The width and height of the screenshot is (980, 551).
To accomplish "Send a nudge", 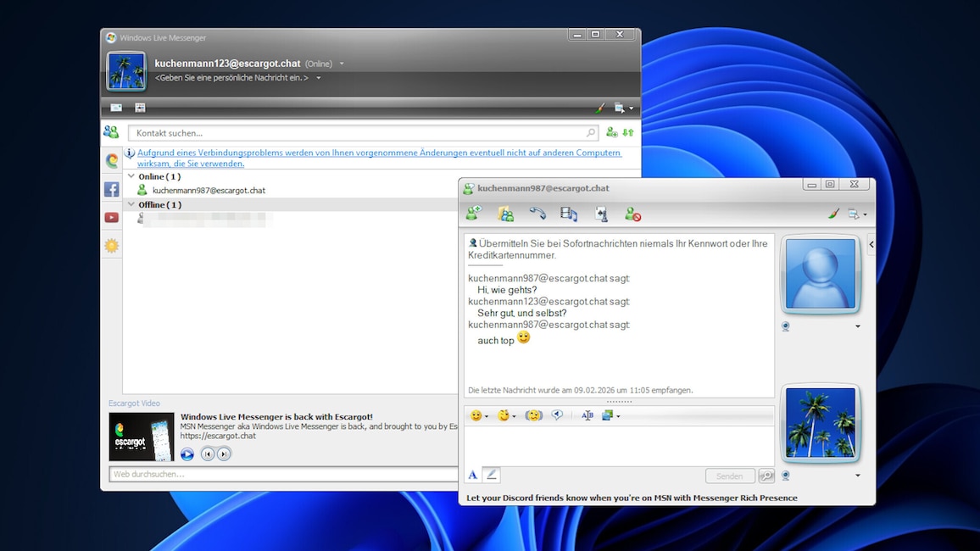I will tap(533, 415).
